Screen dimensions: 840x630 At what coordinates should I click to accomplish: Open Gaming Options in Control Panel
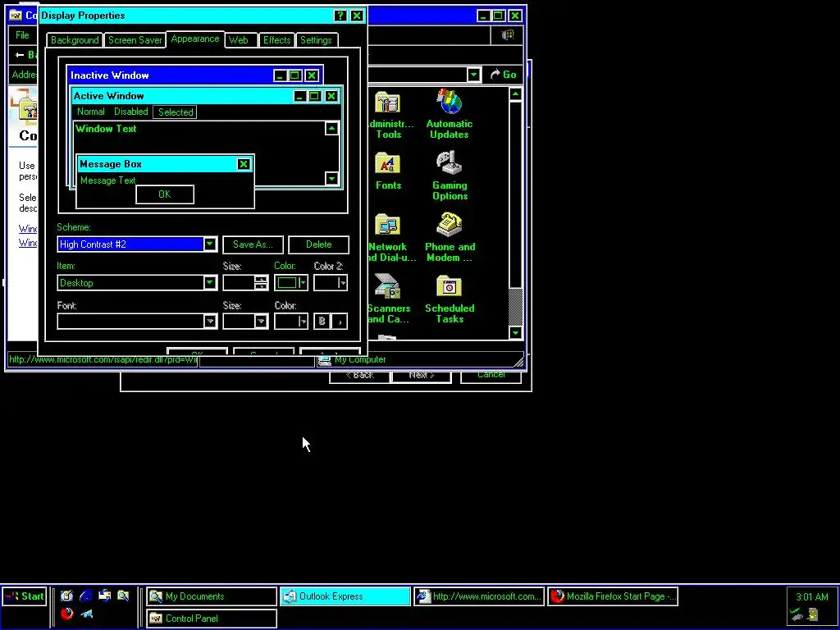coord(450,176)
